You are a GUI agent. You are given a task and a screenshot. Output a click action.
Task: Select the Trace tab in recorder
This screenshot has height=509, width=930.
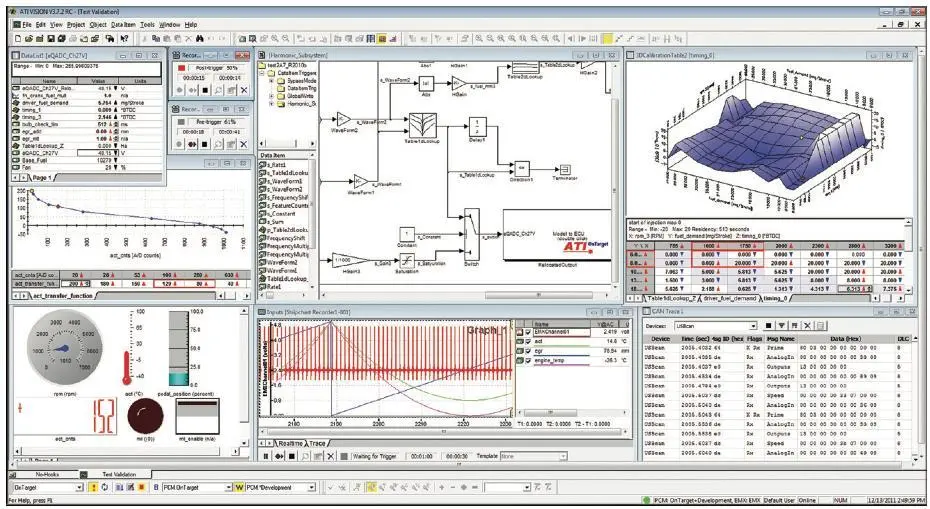318,442
